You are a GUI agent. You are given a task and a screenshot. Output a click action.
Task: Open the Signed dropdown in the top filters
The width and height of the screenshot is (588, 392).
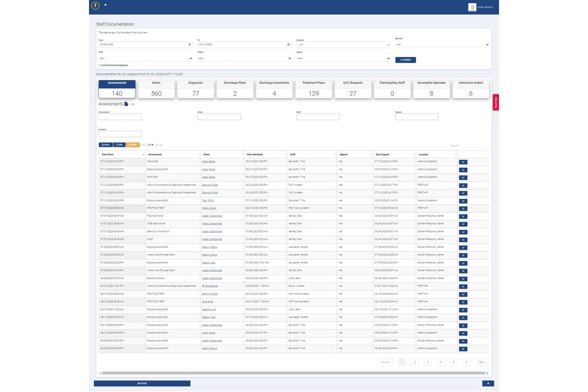[x=343, y=58]
